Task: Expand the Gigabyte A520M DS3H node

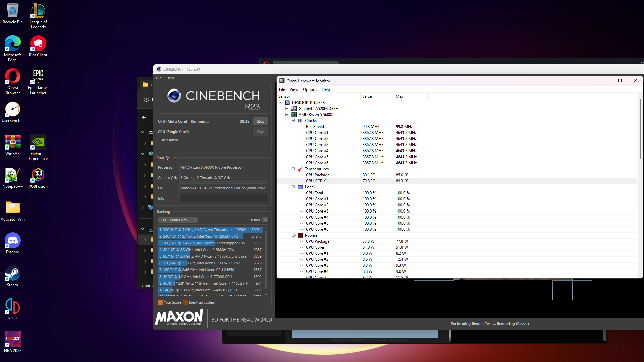Action: click(287, 109)
